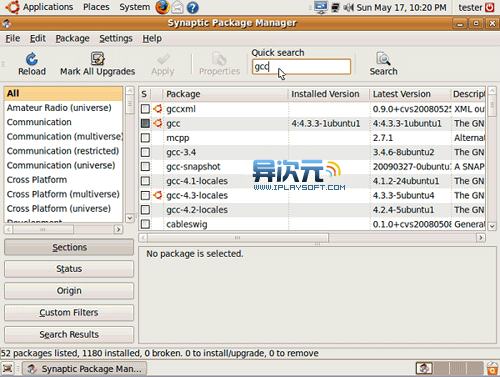Click Ubuntu support icon beside gcc-4.3-locales
500x377 pixels.
coord(158,195)
